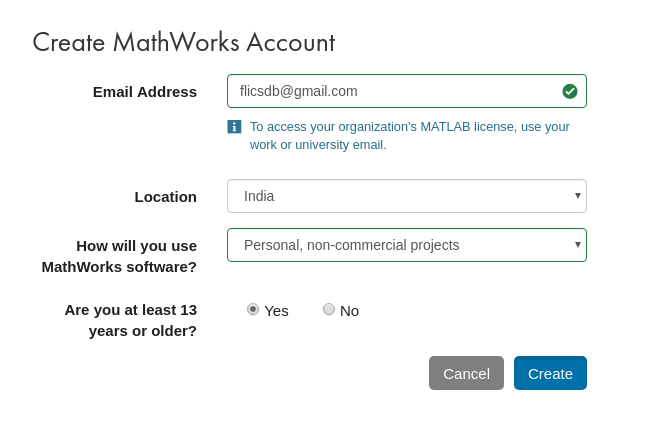Click the Create MathWorks Account heading
This screenshot has width=659, height=440.
tap(184, 42)
